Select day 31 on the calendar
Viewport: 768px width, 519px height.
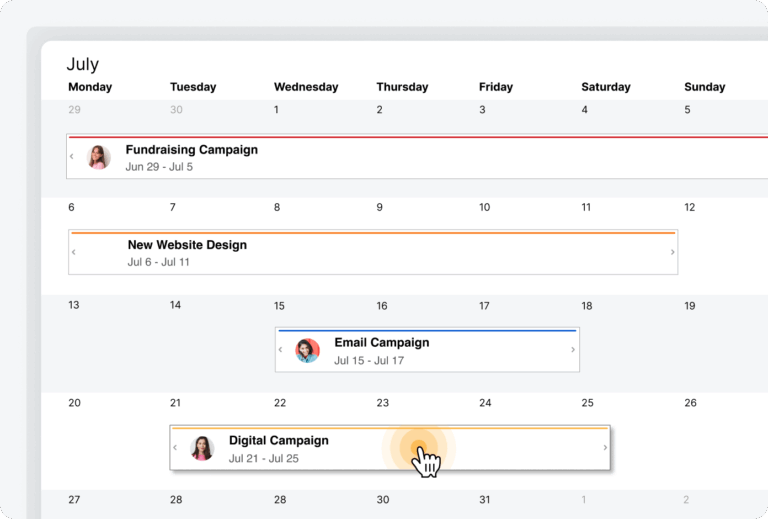point(485,500)
